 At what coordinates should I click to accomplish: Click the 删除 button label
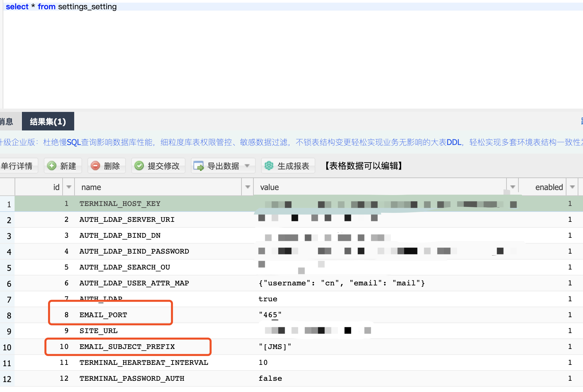pyautogui.click(x=112, y=166)
